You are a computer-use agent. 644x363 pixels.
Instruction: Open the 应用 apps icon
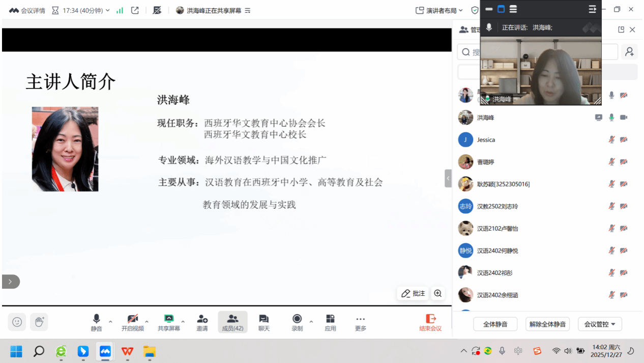[x=330, y=322]
